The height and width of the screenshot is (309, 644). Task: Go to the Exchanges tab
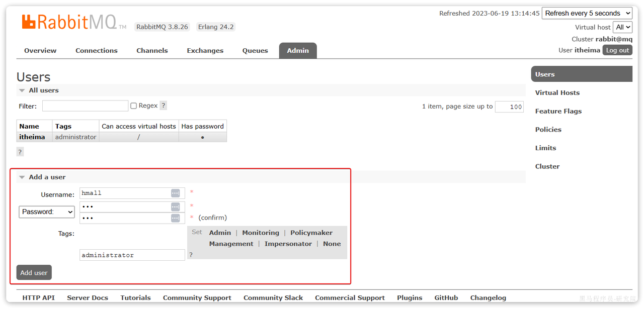(205, 51)
